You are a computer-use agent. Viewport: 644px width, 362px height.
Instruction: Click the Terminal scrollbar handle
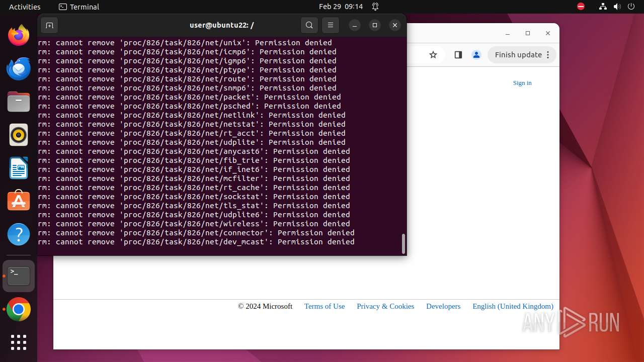(x=403, y=244)
